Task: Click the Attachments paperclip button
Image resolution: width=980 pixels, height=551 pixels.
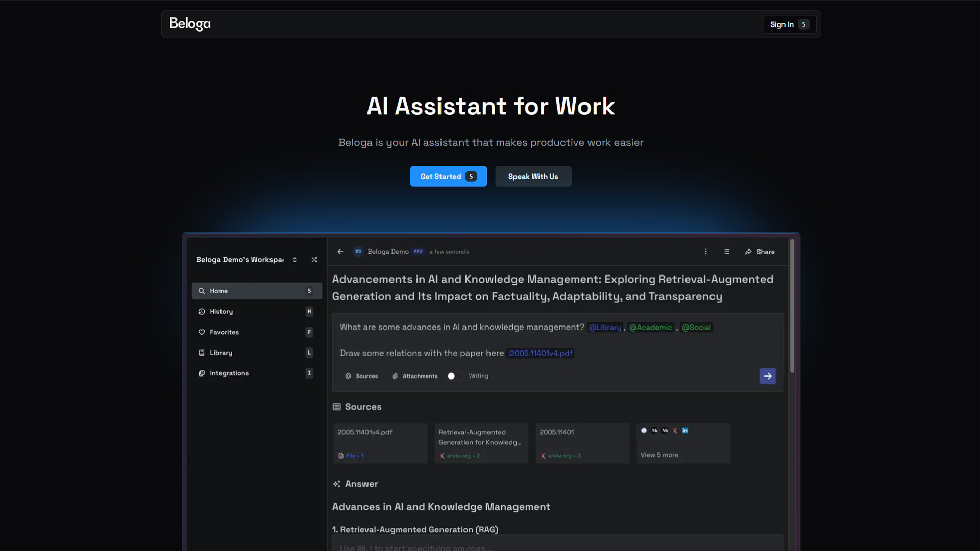Action: click(x=414, y=376)
